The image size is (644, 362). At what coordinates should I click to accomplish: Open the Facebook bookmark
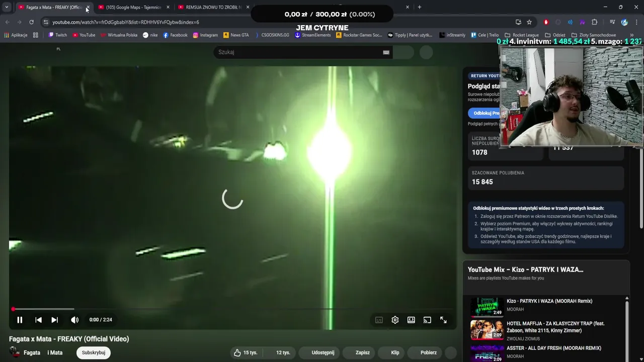pyautogui.click(x=175, y=35)
